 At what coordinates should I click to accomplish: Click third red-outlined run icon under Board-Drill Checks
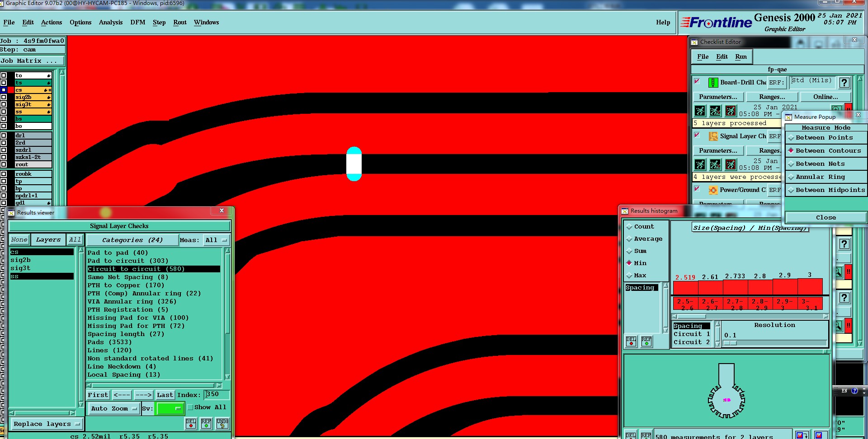731,111
